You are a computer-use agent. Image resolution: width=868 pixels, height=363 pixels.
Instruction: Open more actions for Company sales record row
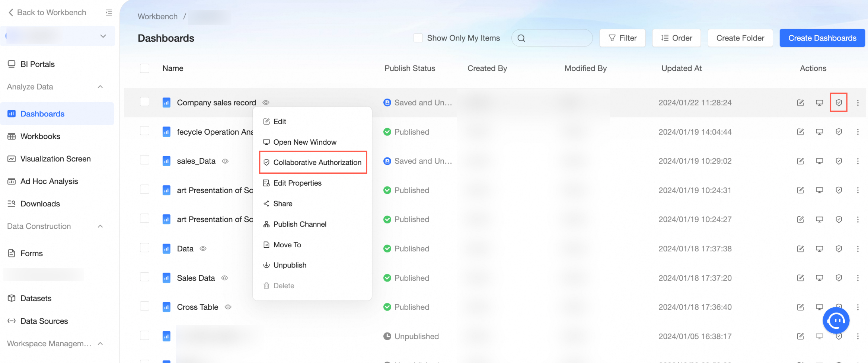click(858, 103)
